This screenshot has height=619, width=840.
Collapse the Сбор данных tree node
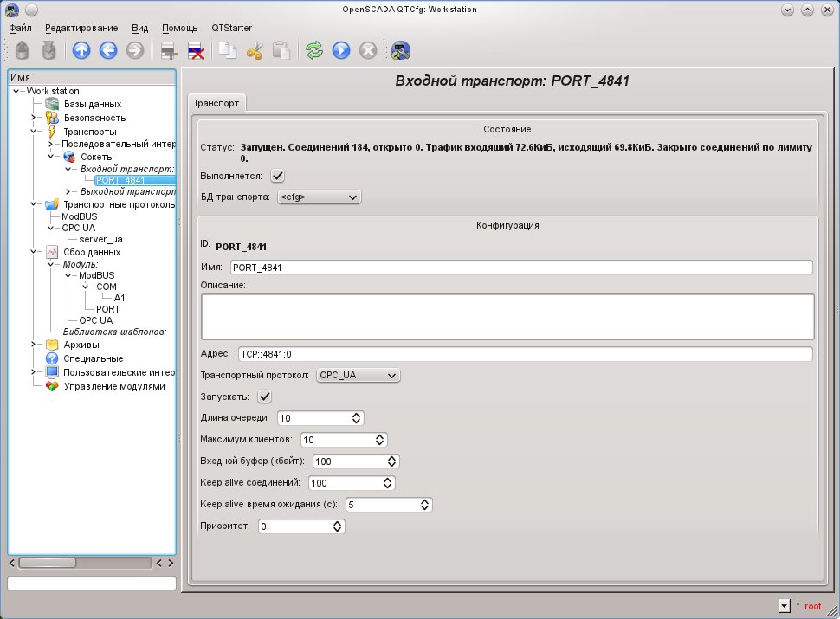coord(33,252)
